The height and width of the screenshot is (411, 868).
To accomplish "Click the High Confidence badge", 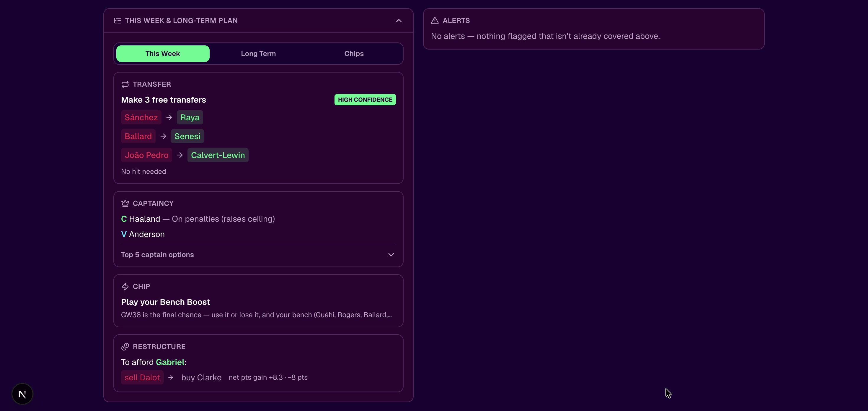I will 365,100.
